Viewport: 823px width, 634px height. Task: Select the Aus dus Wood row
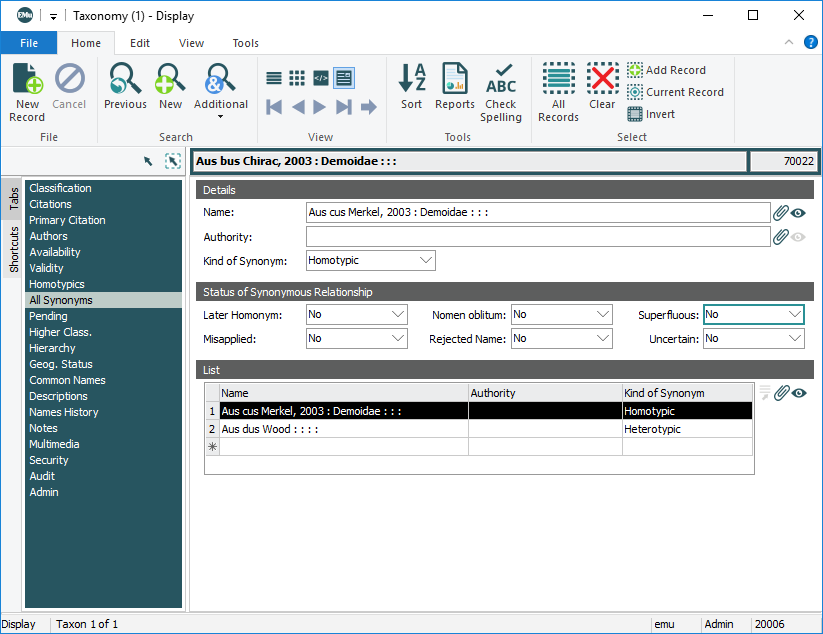(344, 429)
